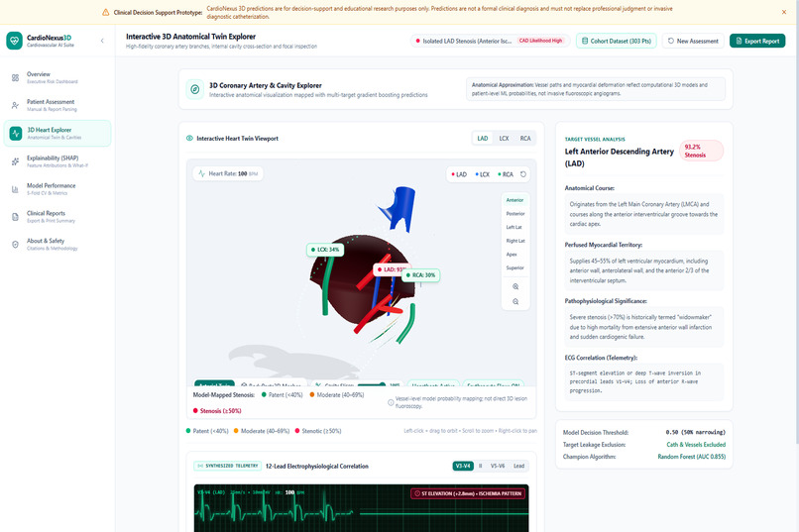Collapse the sidebar with the chevron
Image resolution: width=799 pixels, height=532 pixels.
click(x=102, y=41)
